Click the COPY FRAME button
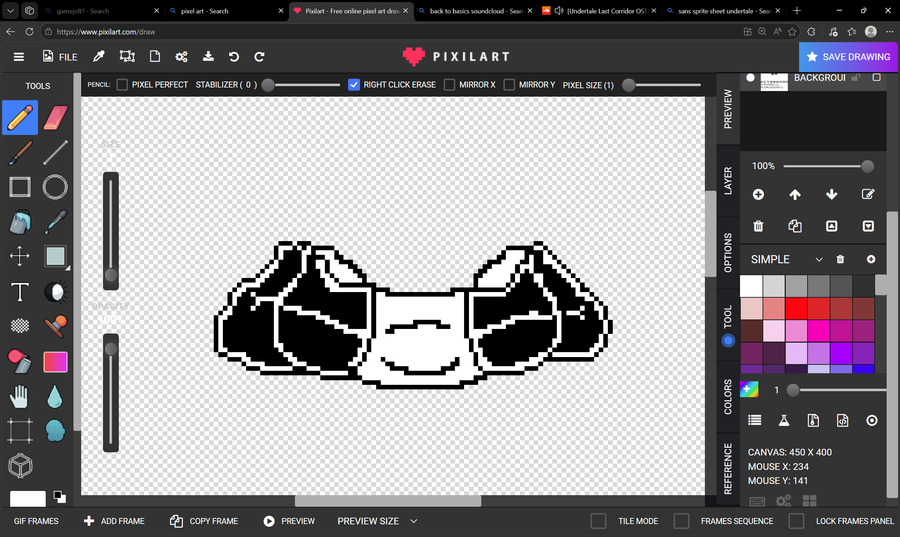This screenshot has height=537, width=900. (x=204, y=521)
